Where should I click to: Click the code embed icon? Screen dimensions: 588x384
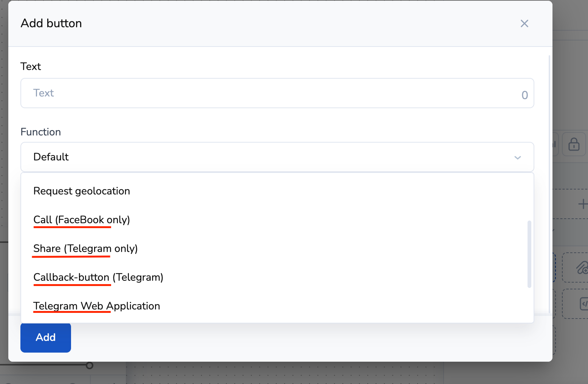[x=584, y=303]
